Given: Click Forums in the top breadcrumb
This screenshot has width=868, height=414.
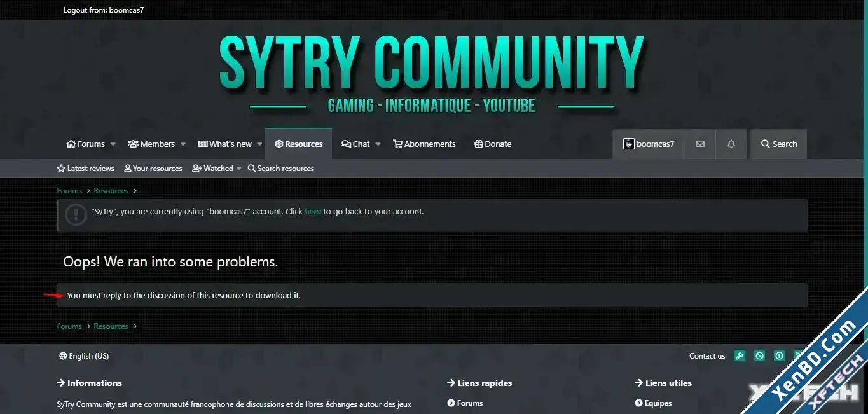Looking at the screenshot, I should (69, 191).
